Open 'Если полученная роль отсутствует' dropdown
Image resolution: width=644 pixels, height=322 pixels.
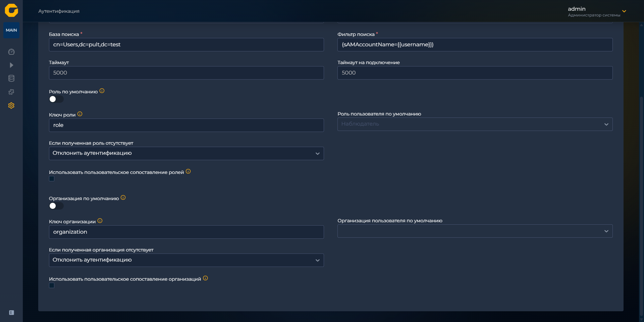(186, 153)
